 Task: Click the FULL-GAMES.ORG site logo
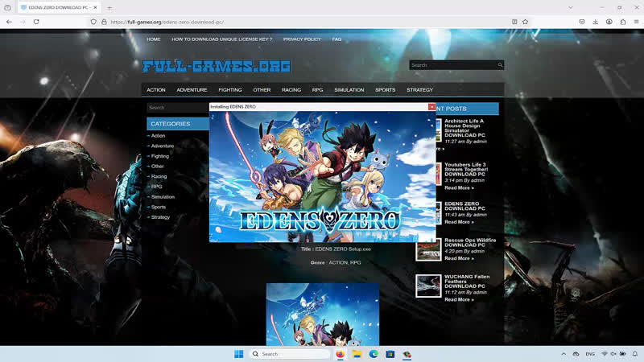[x=217, y=66]
